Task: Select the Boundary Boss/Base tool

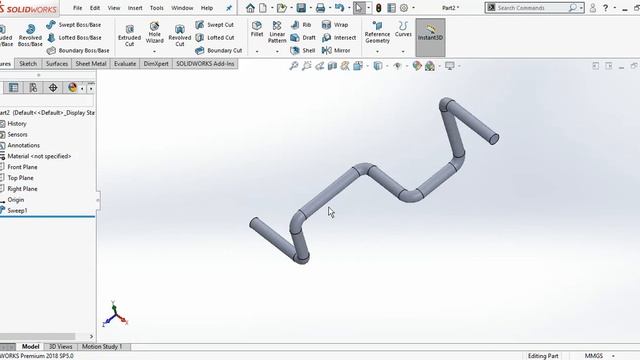Action: [78, 51]
